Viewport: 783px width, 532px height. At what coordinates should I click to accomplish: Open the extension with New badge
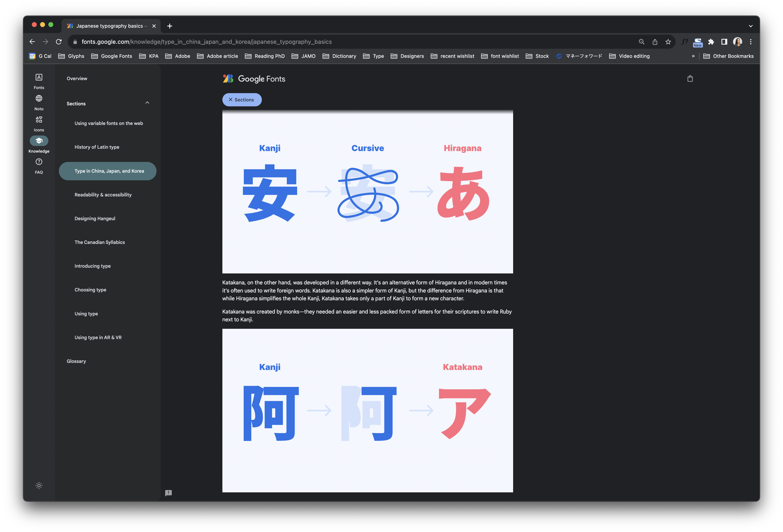click(x=698, y=43)
